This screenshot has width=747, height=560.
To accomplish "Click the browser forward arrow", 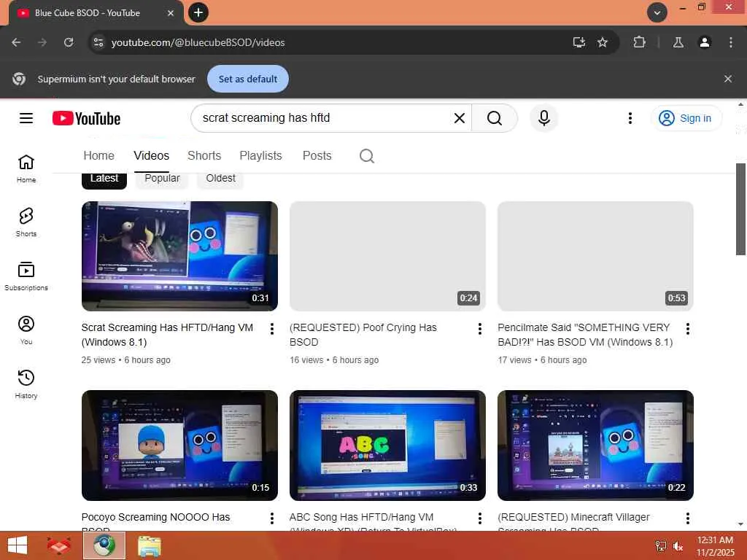I will [x=42, y=43].
